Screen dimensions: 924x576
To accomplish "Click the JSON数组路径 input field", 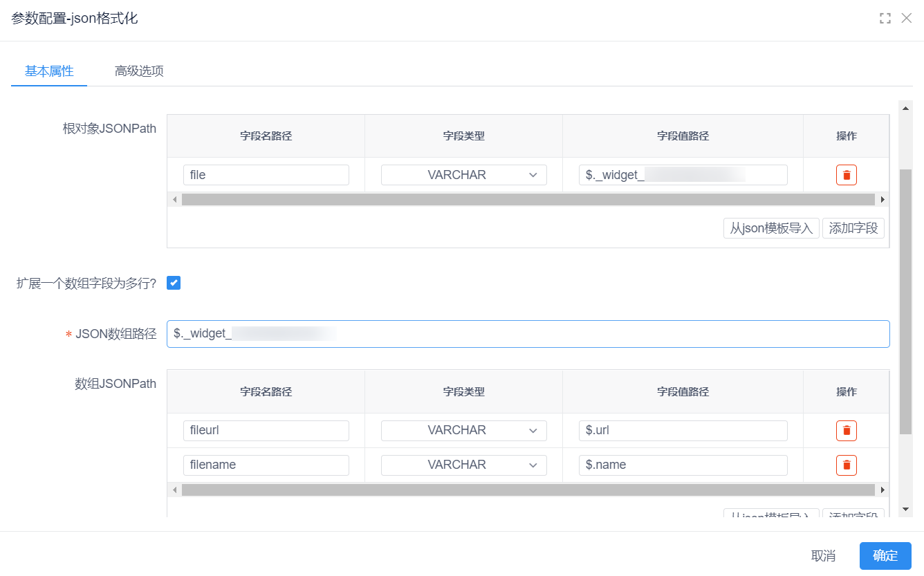I will [x=528, y=333].
